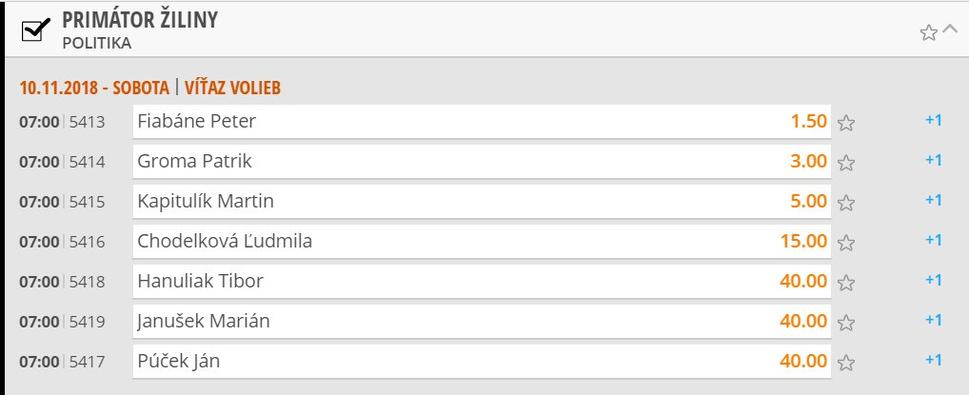This screenshot has width=969, height=395.
Task: Select Groma Patrik at odds 3.00
Action: [482, 161]
